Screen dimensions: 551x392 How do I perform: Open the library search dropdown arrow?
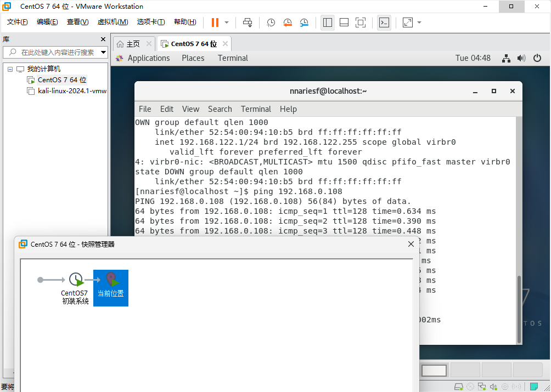[x=103, y=53]
